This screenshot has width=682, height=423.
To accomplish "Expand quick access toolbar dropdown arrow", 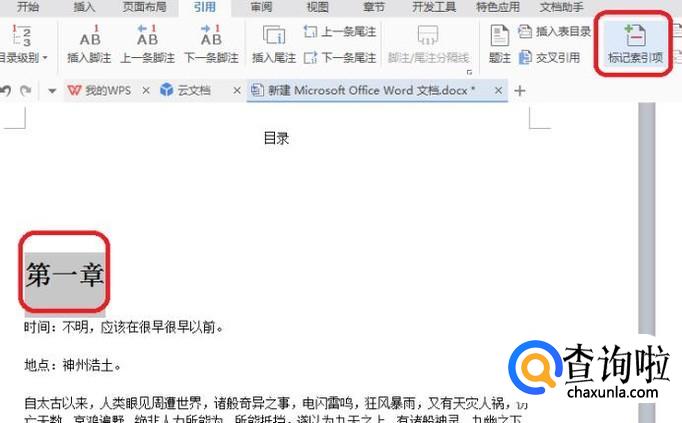I will [52, 91].
